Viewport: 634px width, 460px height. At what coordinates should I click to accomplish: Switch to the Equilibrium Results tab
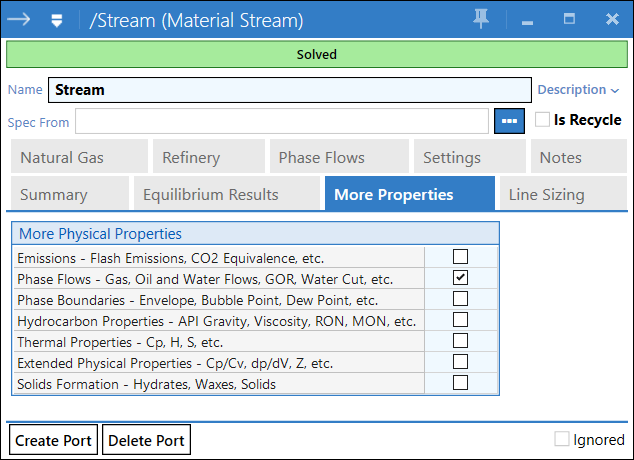click(x=210, y=194)
